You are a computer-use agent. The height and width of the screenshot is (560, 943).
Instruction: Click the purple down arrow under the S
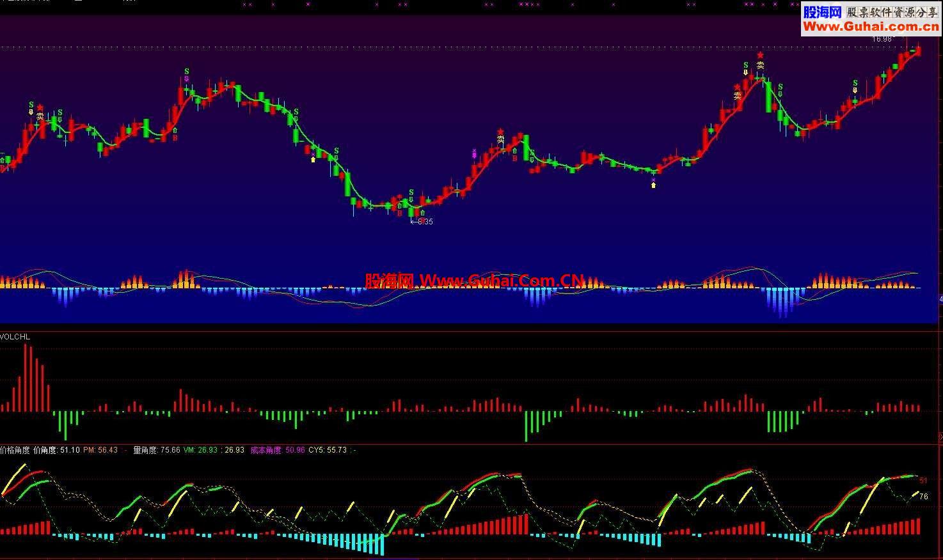pyautogui.click(x=186, y=79)
